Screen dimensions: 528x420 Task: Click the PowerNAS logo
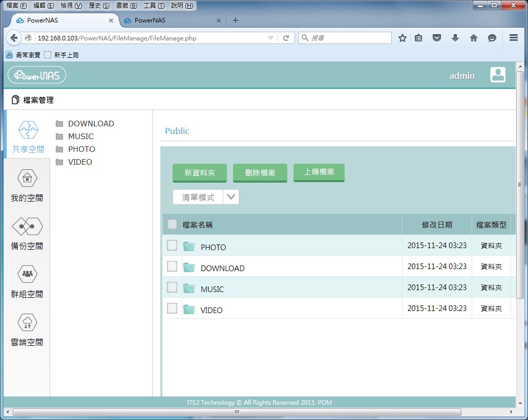point(37,75)
